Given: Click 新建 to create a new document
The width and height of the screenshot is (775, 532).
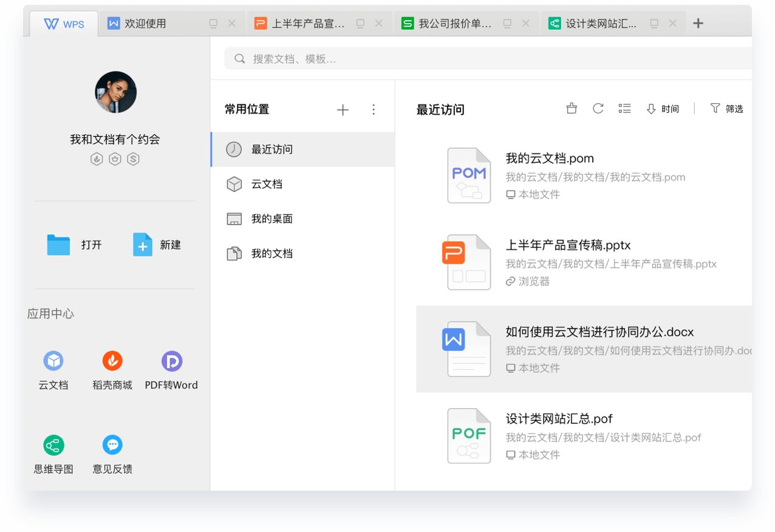Looking at the screenshot, I should (x=157, y=245).
